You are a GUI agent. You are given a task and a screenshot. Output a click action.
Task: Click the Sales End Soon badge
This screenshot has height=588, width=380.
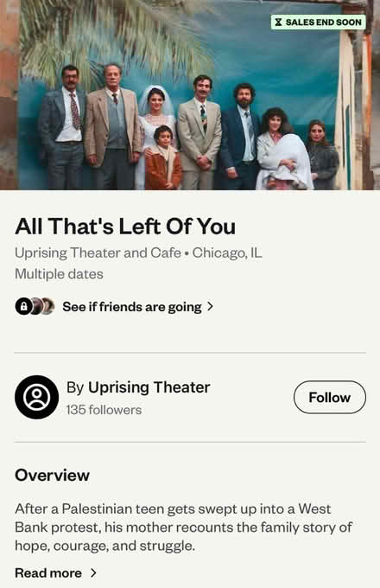tap(318, 22)
